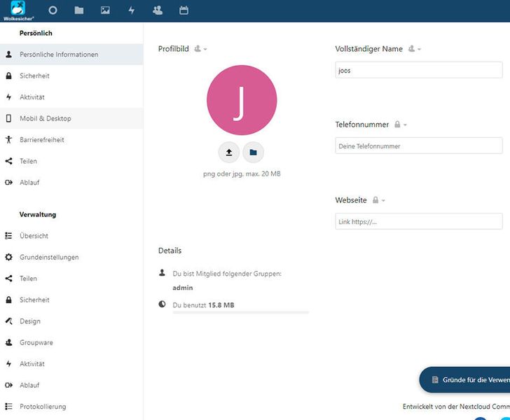Click the Details heading

coord(170,251)
